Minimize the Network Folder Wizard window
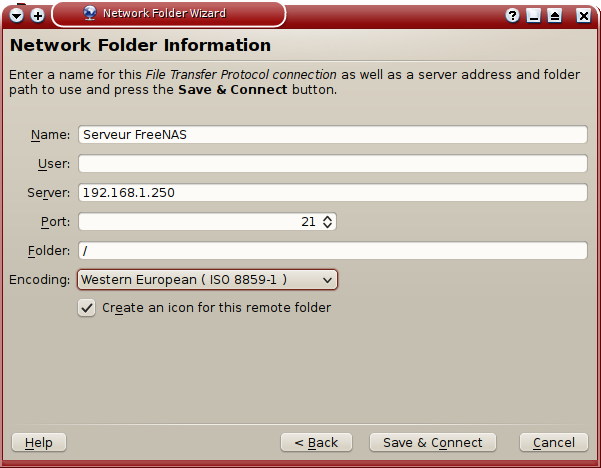This screenshot has width=601, height=468. tap(534, 15)
